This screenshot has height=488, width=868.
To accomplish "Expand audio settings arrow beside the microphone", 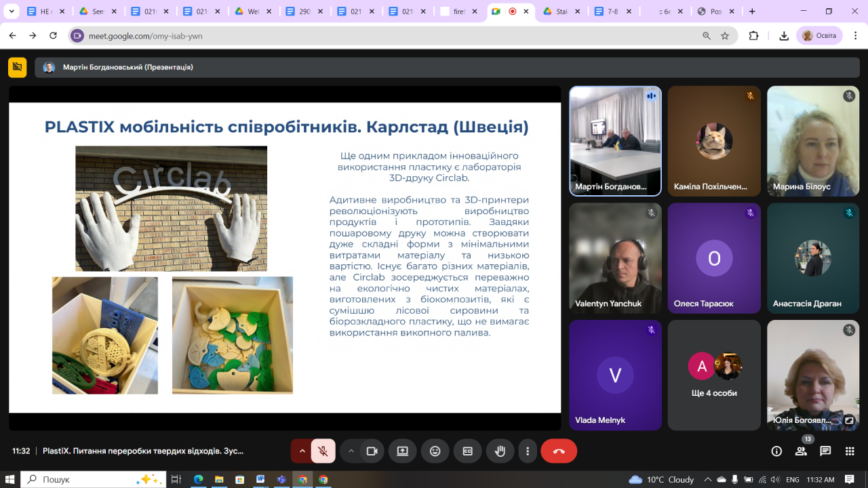I will pos(302,451).
